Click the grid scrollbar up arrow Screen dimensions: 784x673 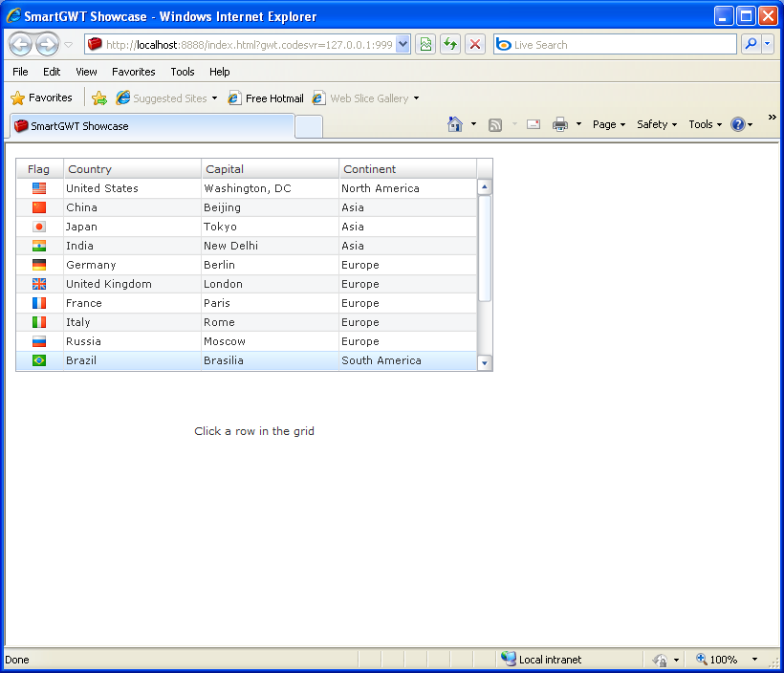click(x=485, y=187)
